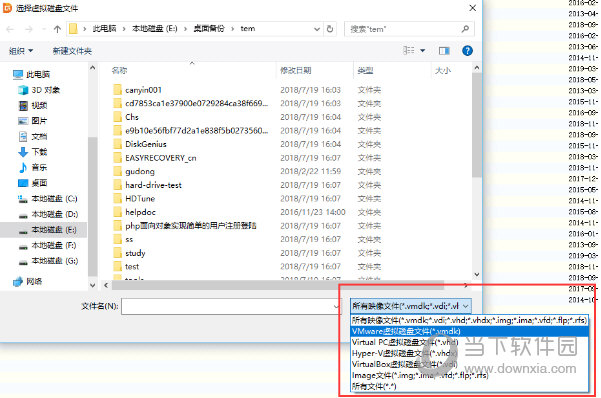This screenshot has width=601, height=398.
Task: Click the search magnifier icon
Action: tap(465, 29)
